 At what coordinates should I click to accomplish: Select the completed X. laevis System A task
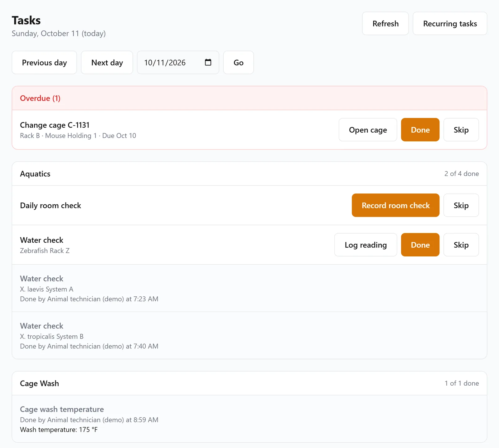click(x=249, y=288)
